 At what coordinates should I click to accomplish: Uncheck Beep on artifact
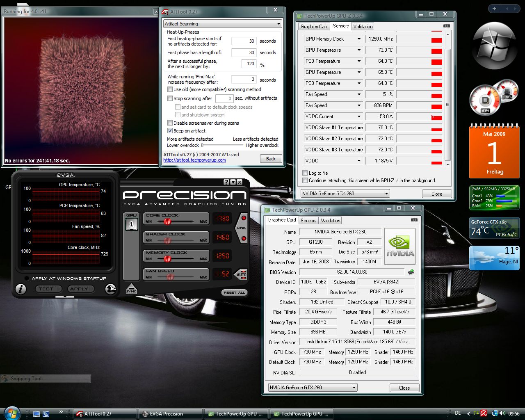[170, 131]
